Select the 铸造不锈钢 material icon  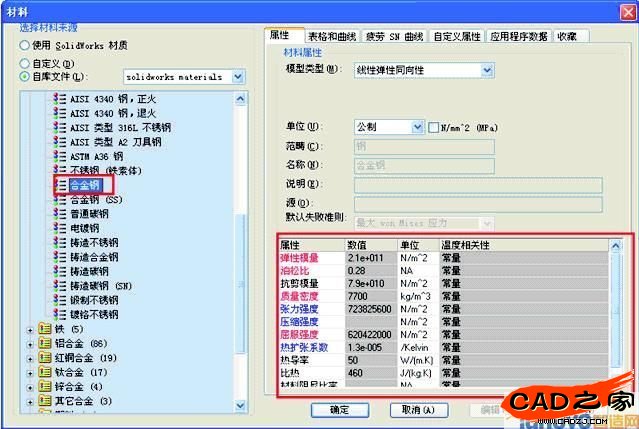pyautogui.click(x=61, y=242)
